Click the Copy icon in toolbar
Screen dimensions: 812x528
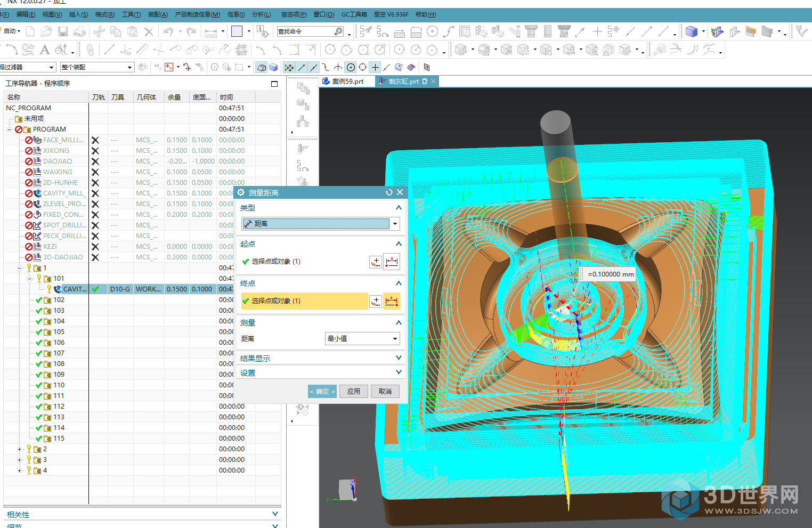(x=116, y=31)
